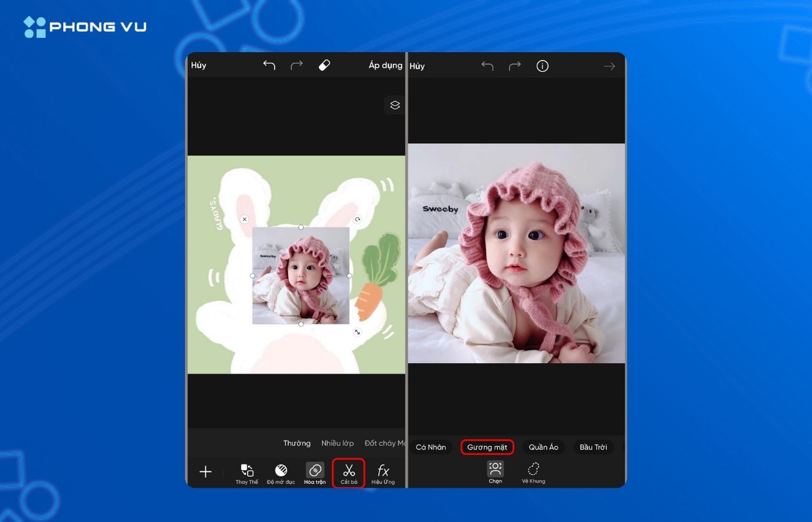Click the left edge handle of photo
Viewport: 812px width, 522px height.
[253, 275]
